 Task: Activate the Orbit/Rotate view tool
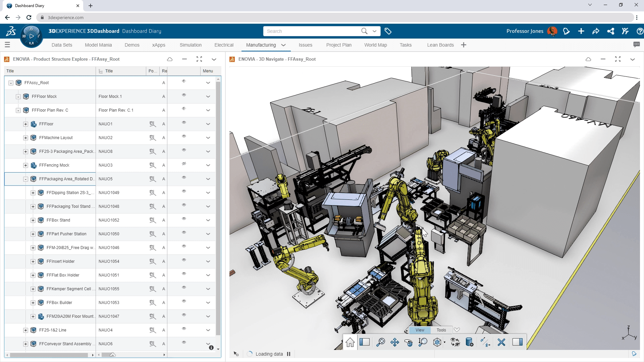point(408,342)
